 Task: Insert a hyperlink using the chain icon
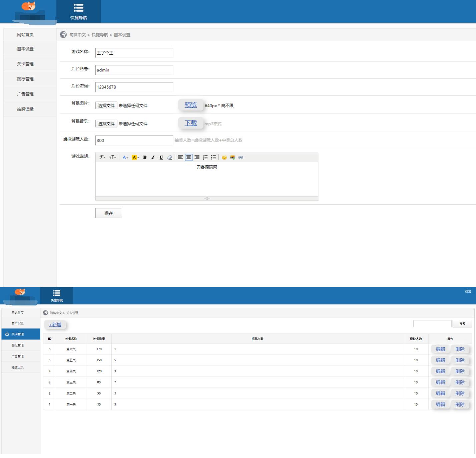241,157
